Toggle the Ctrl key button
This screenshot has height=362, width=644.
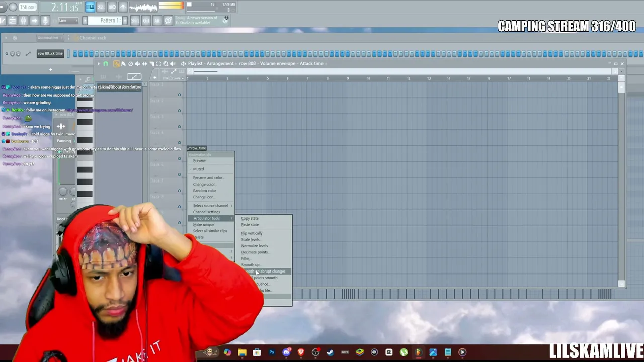[x=146, y=21]
